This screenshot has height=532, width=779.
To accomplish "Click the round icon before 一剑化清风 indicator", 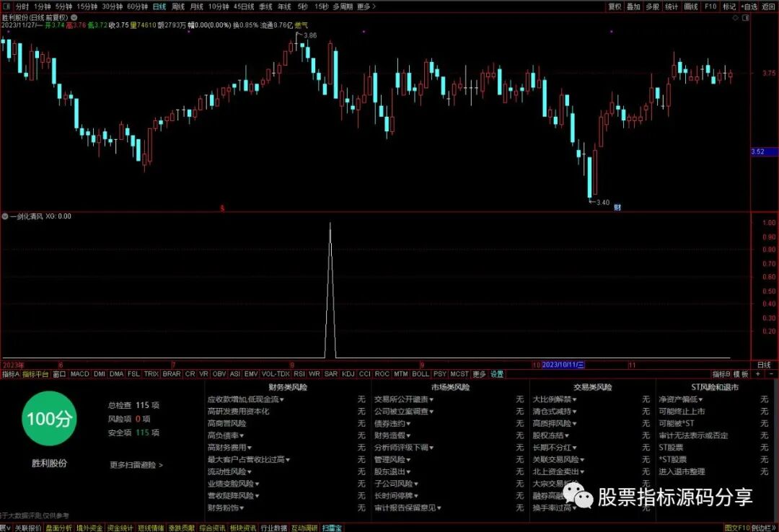I will coord(5,216).
